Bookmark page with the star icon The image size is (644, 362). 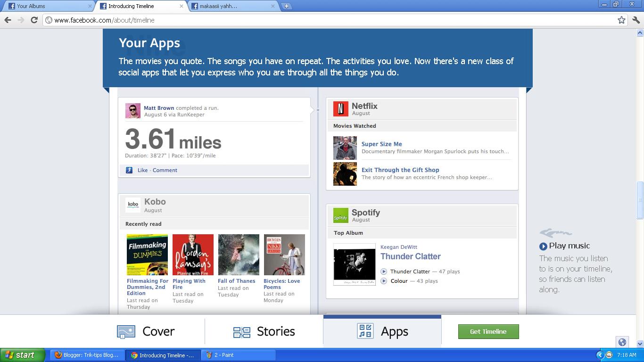tap(621, 20)
